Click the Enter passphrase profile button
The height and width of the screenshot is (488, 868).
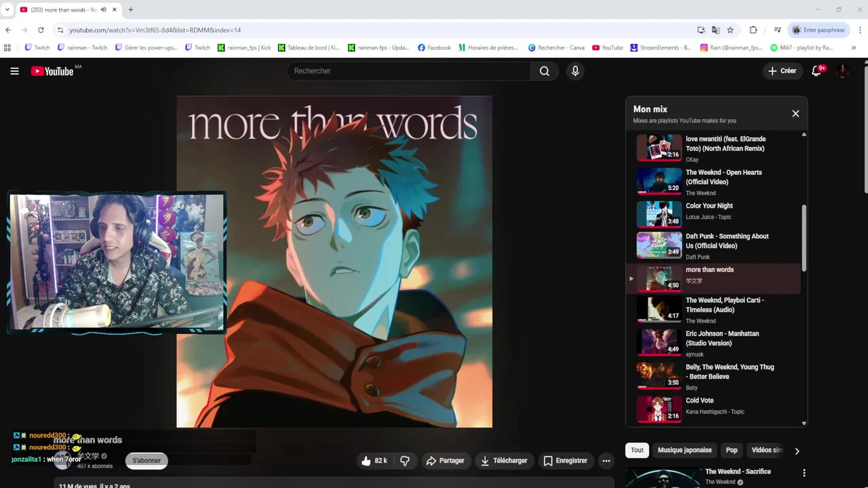[x=818, y=30]
